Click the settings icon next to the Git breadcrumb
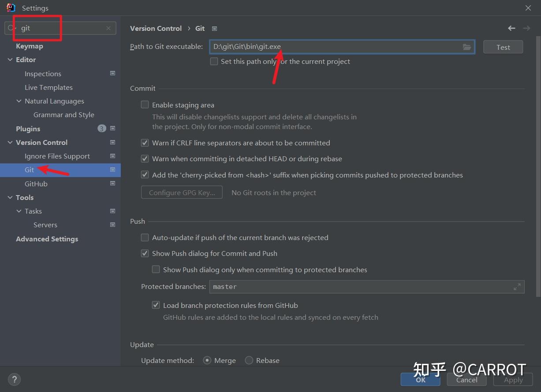Screen dimensions: 541x392 (215, 29)
